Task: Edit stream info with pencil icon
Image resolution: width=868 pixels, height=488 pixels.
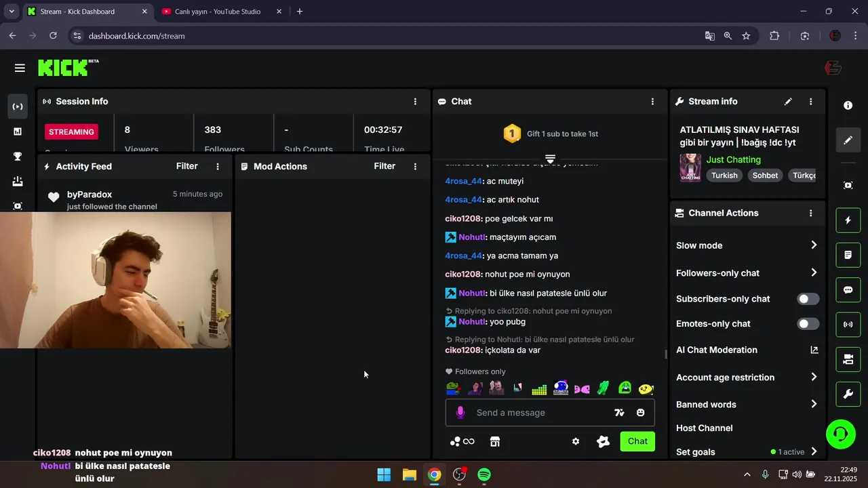Action: point(788,102)
